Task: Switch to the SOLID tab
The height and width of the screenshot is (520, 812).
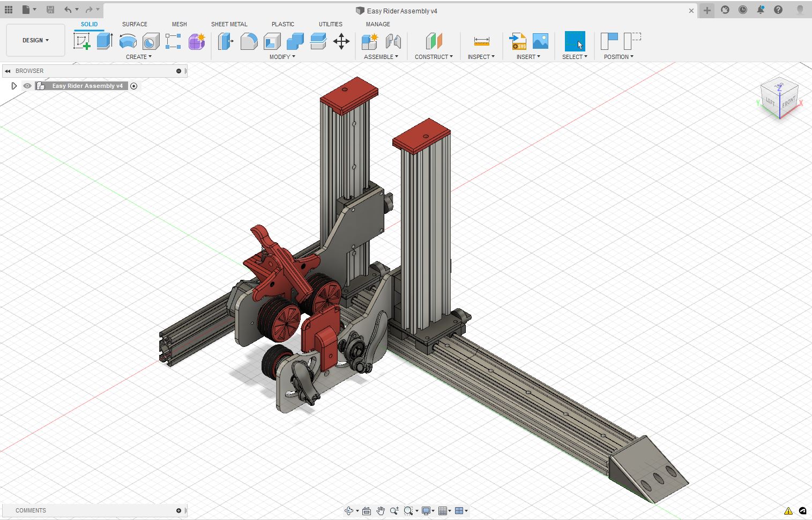Action: click(x=89, y=24)
